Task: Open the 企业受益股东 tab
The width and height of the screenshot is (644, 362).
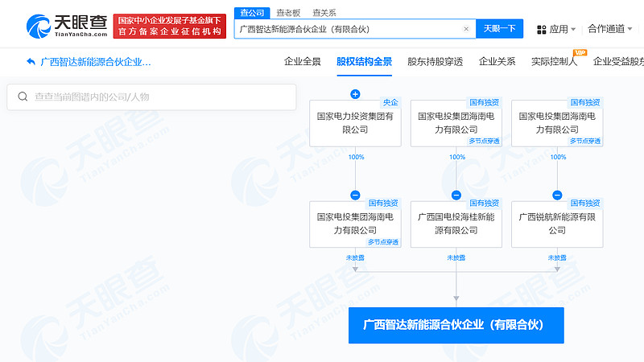Action: click(618, 62)
